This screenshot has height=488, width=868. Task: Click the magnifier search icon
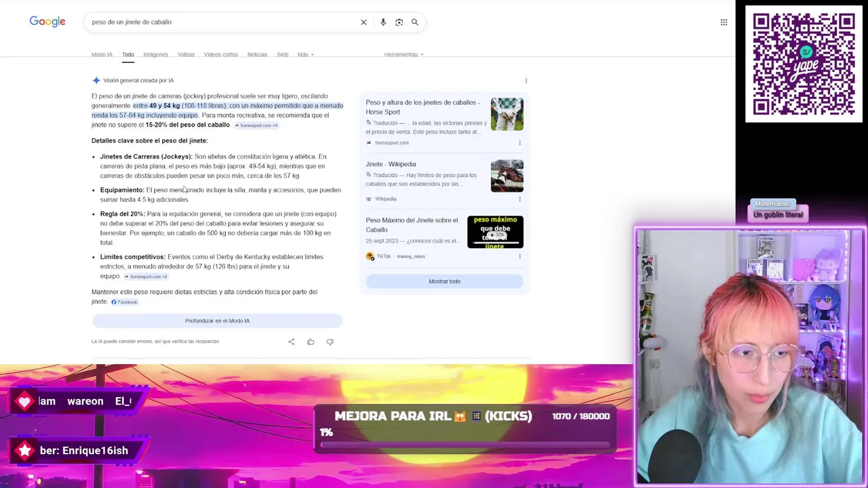(415, 22)
